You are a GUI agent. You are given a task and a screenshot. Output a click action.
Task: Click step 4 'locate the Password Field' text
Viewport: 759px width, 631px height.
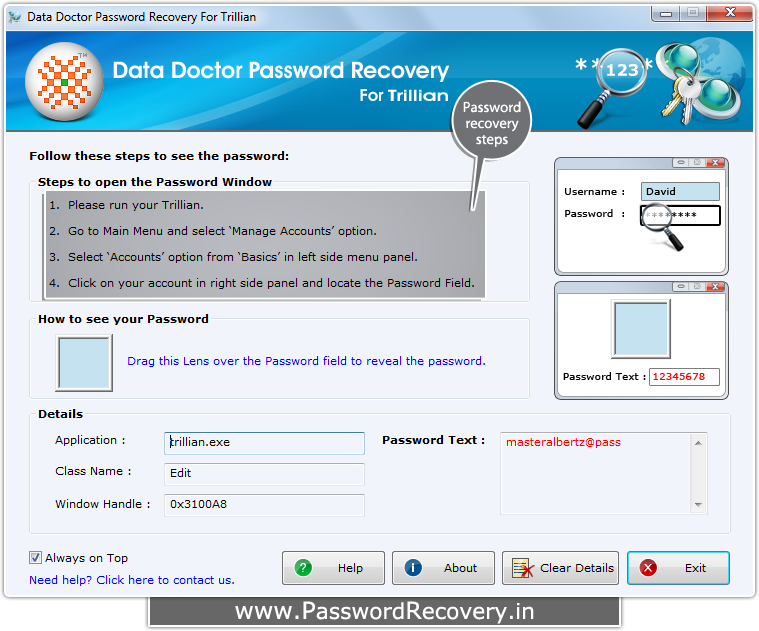click(x=261, y=283)
